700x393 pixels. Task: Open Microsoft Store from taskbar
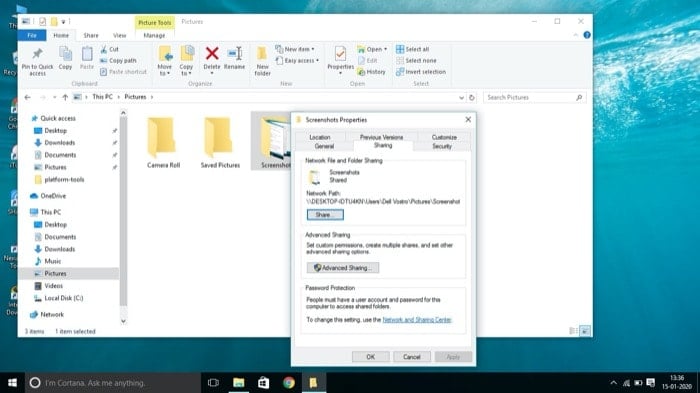click(x=263, y=383)
